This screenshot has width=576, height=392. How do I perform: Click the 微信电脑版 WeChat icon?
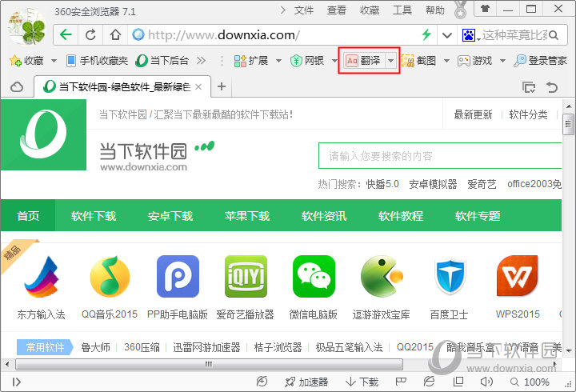pos(314,276)
